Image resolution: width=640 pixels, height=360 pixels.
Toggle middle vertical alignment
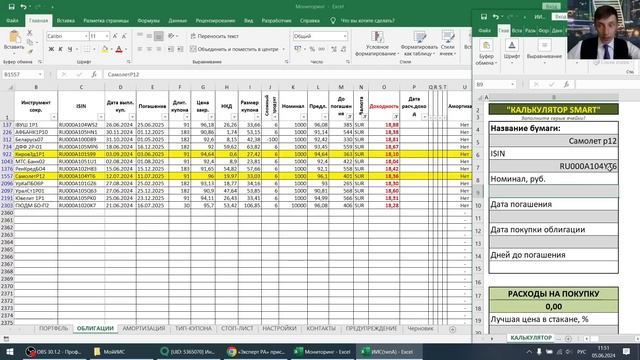(149, 36)
